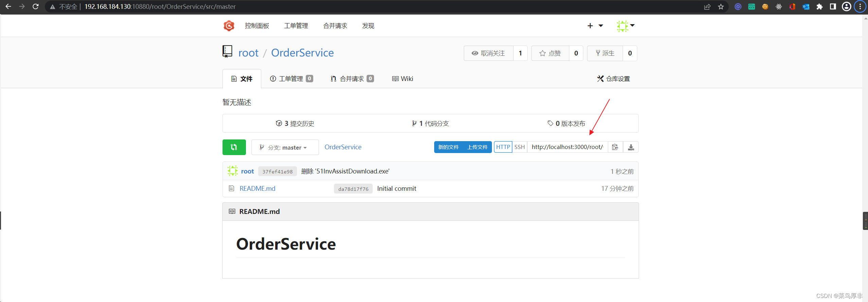Click root author name in commit row
This screenshot has width=868, height=302.
coord(247,171)
